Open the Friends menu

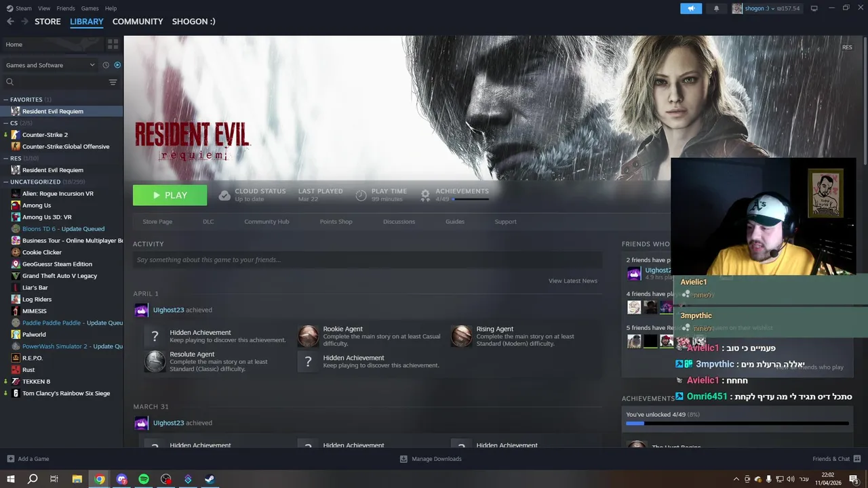66,8
